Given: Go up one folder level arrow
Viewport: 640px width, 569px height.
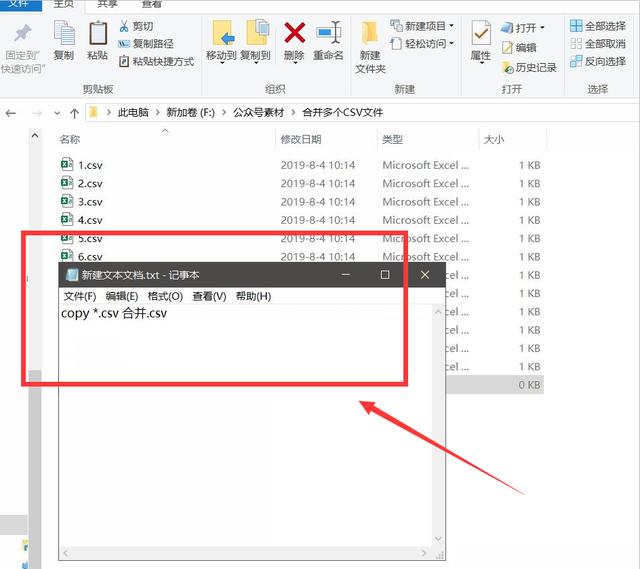Looking at the screenshot, I should pos(74,113).
